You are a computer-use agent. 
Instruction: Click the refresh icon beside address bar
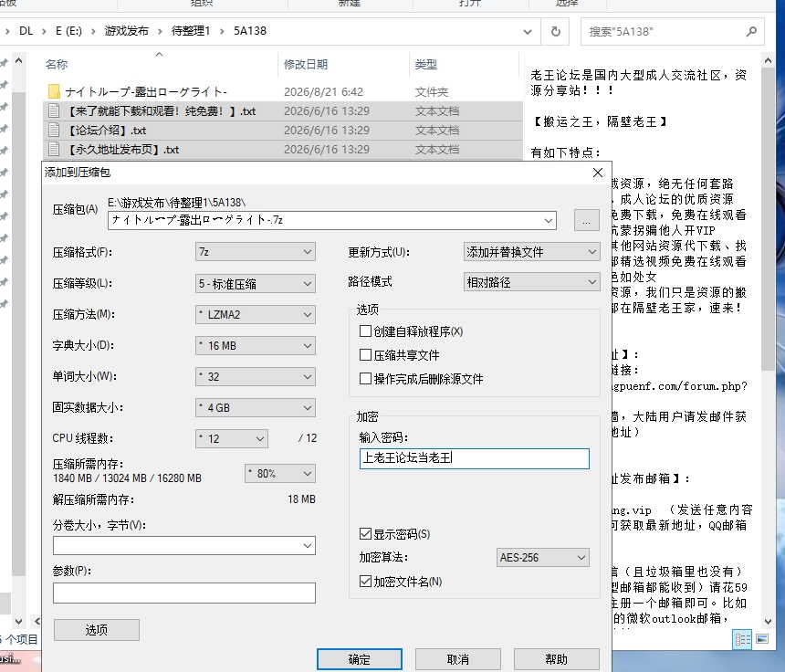[556, 32]
